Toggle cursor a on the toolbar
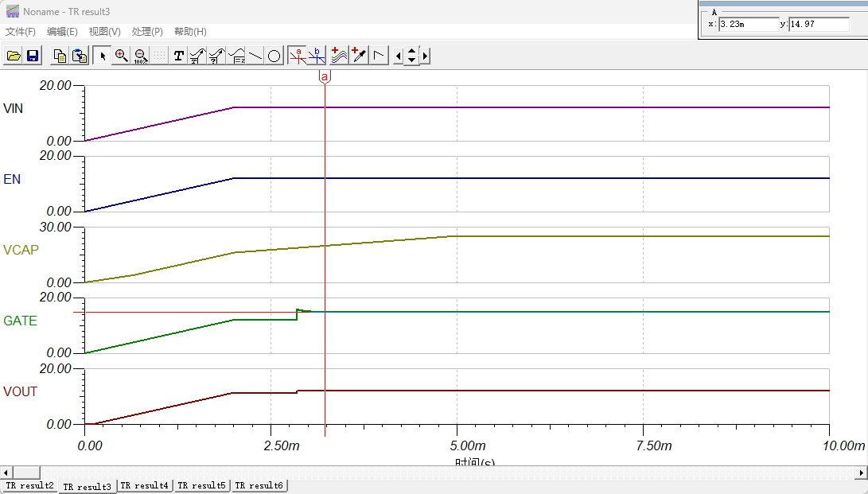 coord(298,56)
